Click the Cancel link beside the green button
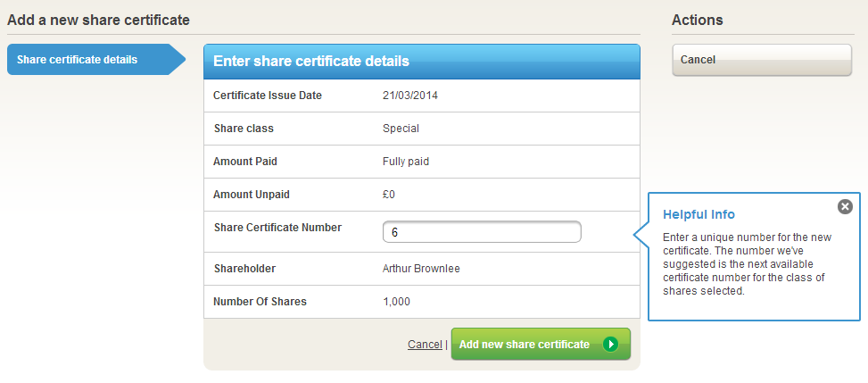 (425, 345)
